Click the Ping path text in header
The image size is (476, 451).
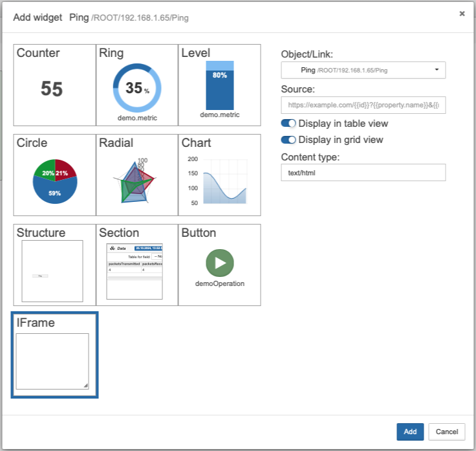coord(140,18)
